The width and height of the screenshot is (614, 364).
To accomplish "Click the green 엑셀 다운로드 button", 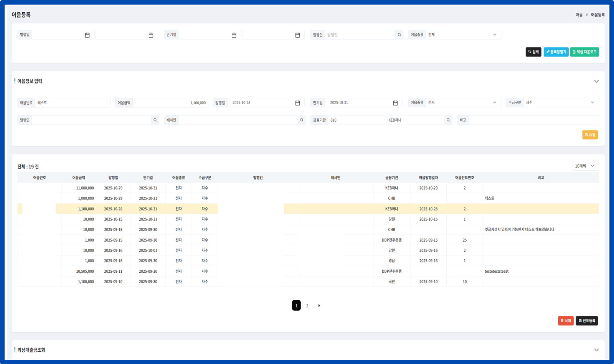I will [x=584, y=52].
